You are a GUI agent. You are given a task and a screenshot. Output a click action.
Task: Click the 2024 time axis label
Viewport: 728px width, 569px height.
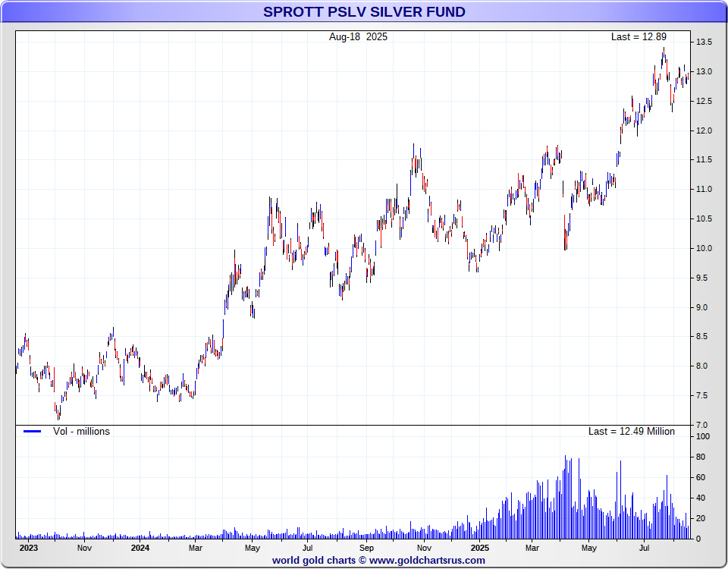point(140,548)
